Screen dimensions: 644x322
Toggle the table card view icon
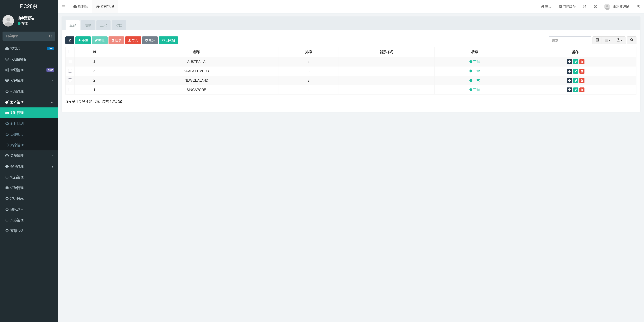(x=597, y=40)
